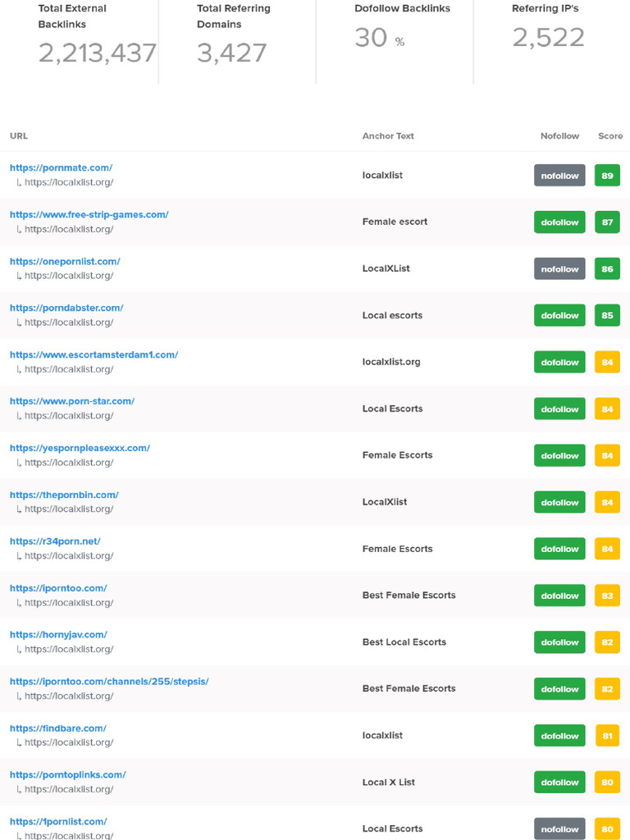
Task: Click the Anchor Text column header
Action: [x=388, y=136]
